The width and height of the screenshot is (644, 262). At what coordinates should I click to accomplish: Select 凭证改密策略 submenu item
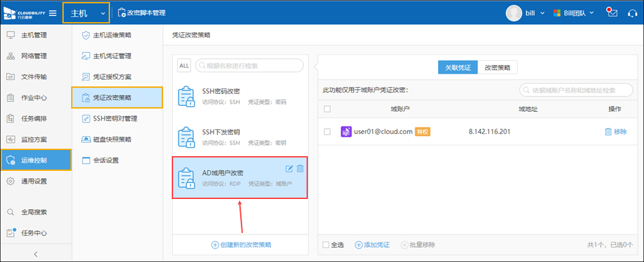click(x=117, y=98)
